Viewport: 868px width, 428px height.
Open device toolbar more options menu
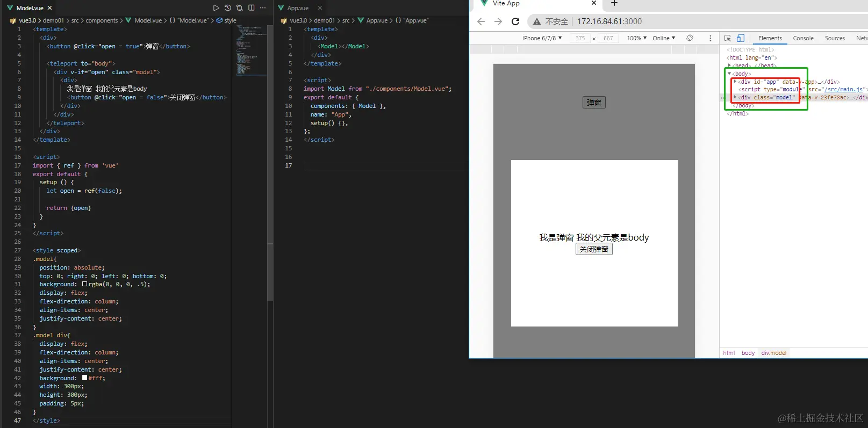pyautogui.click(x=710, y=38)
